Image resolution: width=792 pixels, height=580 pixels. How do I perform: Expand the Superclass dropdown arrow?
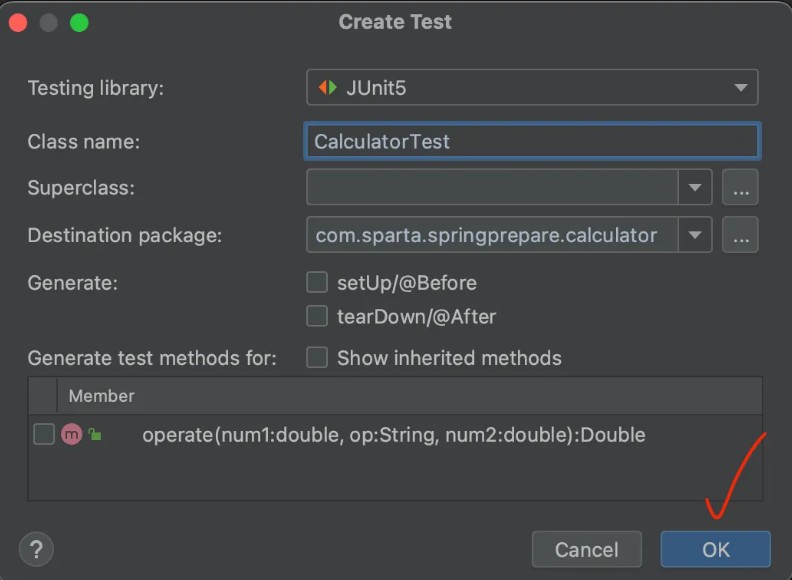pyautogui.click(x=694, y=187)
